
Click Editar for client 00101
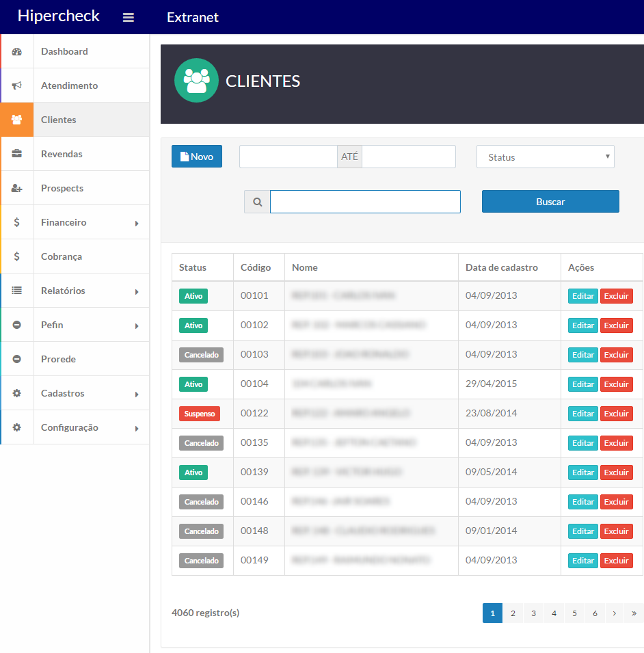tap(582, 296)
